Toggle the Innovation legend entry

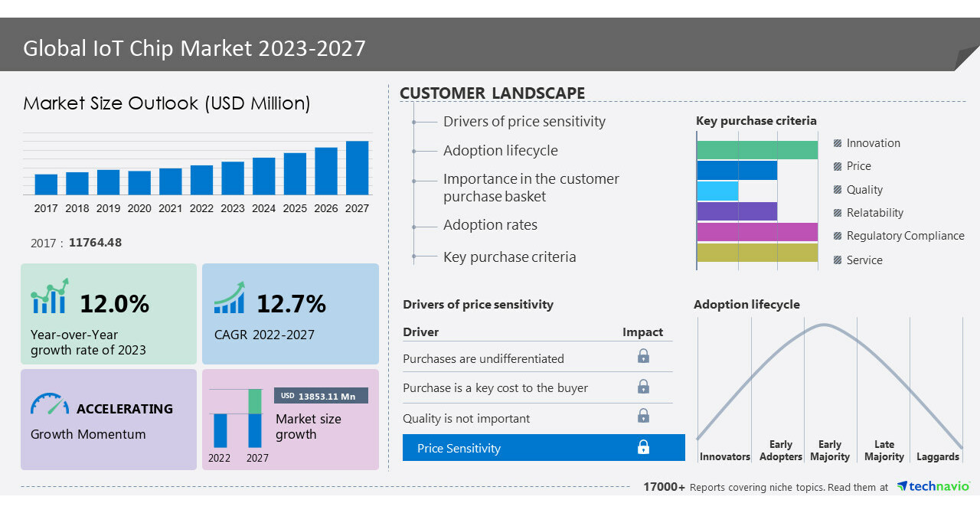click(867, 142)
